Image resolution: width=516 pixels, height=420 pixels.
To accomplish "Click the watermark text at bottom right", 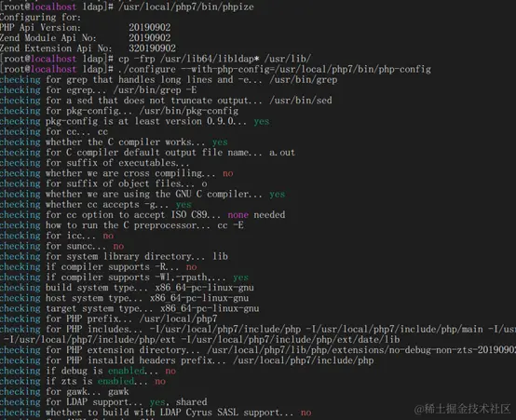I will click(x=462, y=409).
